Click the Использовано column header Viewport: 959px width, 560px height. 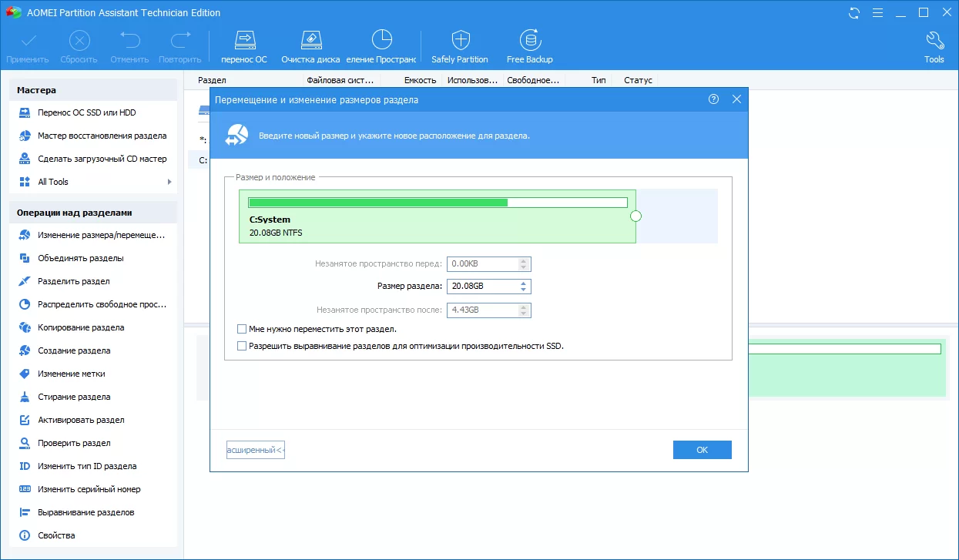pos(472,80)
